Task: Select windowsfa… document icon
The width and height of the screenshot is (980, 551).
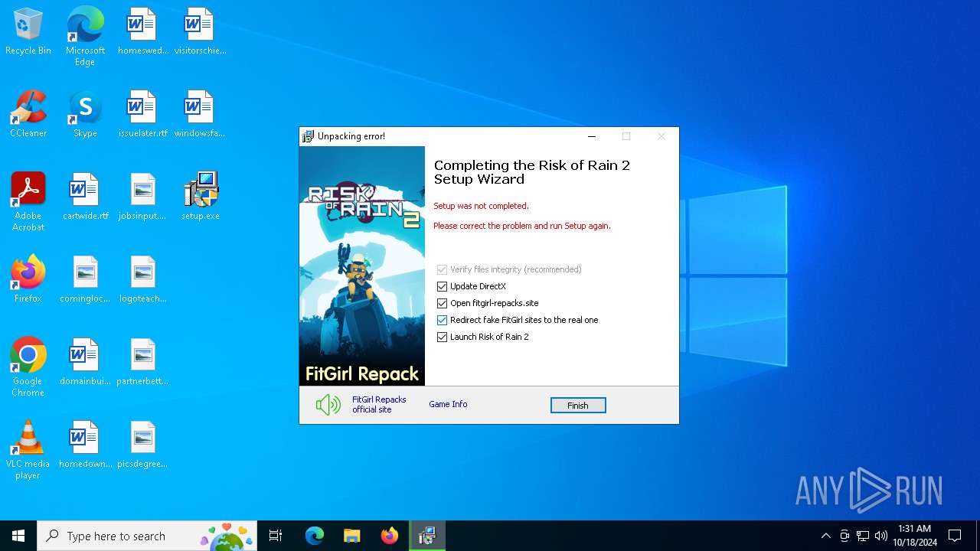Action: tap(200, 114)
